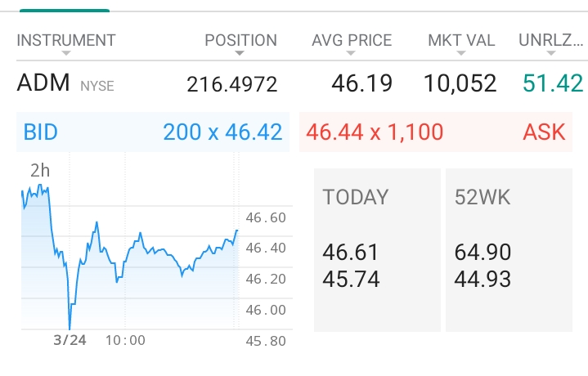Tap the NYSE exchange label
Image resolution: width=588 pixels, height=376 pixels.
[97, 86]
